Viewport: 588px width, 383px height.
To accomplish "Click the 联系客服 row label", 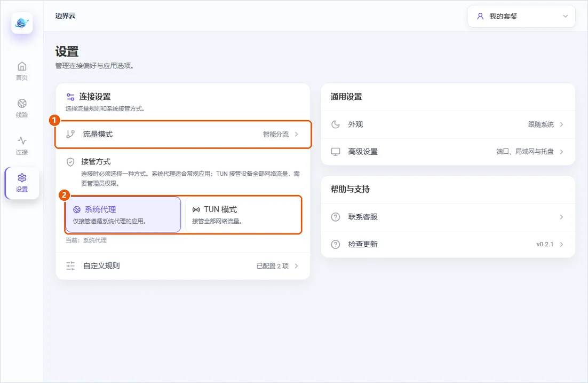I will [x=363, y=217].
